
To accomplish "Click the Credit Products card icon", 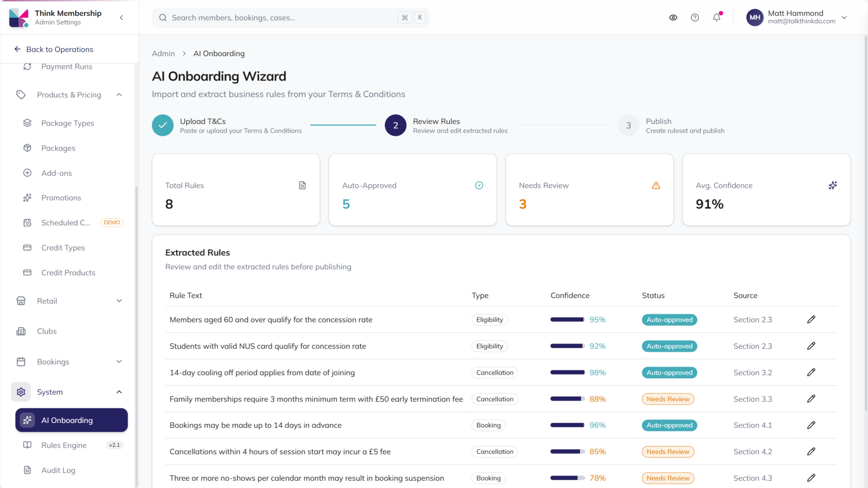I will click(x=27, y=273).
